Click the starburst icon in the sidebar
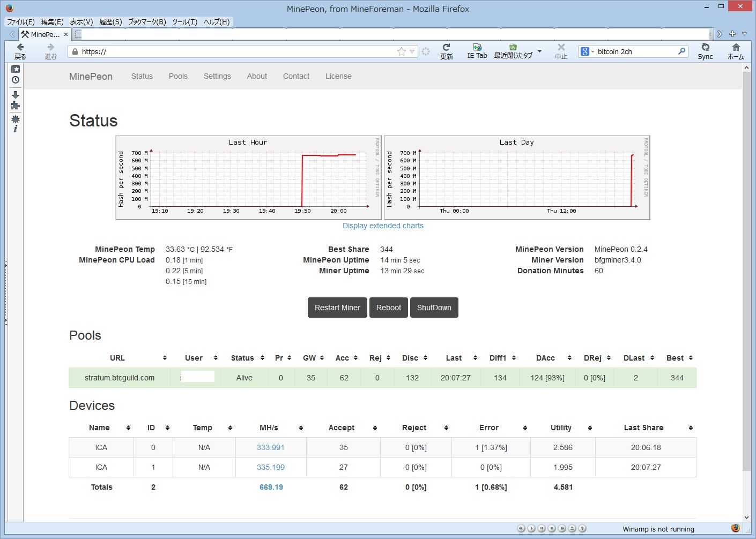The height and width of the screenshot is (539, 756). click(16, 119)
